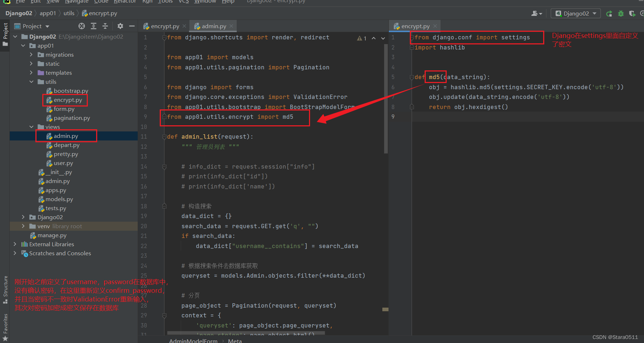Expand the venv library root folder
Viewport: 644px width, 343px height.
click(x=23, y=226)
